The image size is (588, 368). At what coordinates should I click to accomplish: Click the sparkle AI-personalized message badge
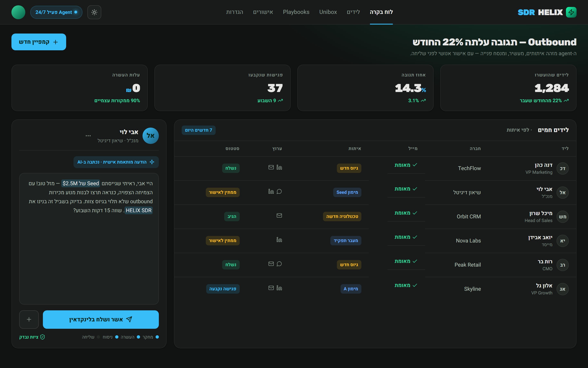(116, 162)
